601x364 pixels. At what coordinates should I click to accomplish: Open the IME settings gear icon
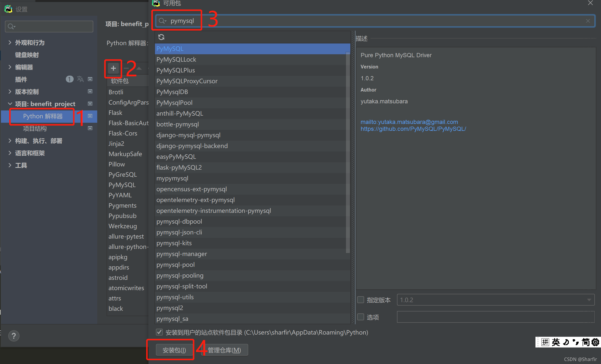(x=595, y=342)
